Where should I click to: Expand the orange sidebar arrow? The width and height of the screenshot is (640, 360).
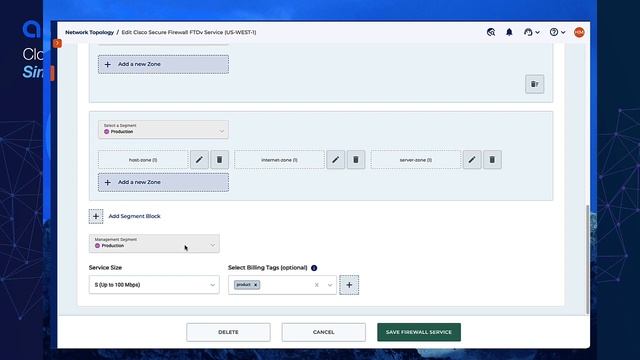pyautogui.click(x=58, y=43)
